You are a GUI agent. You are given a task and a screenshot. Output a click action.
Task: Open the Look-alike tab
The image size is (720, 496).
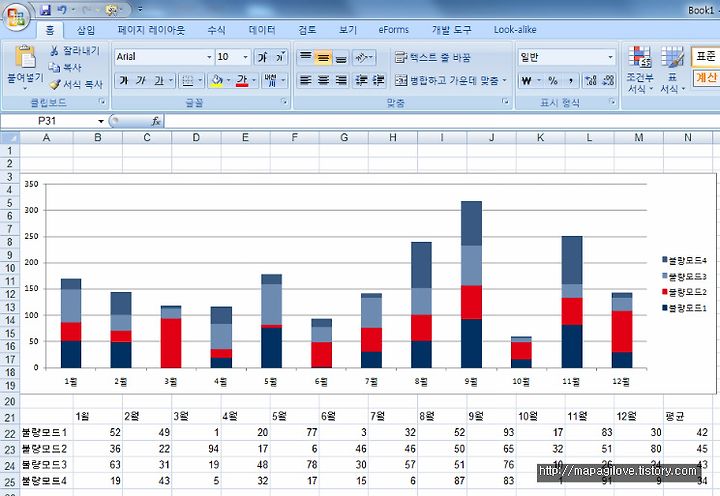tap(515, 30)
